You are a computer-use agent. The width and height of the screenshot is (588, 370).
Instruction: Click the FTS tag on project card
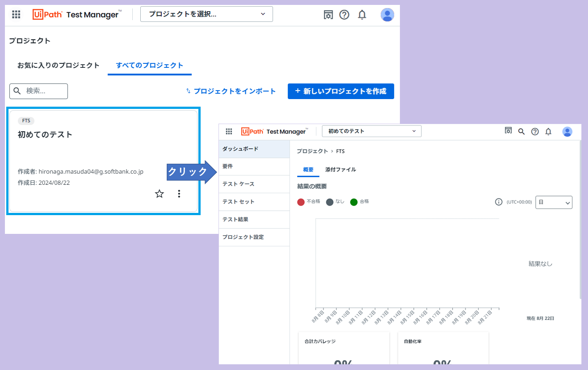pos(26,121)
